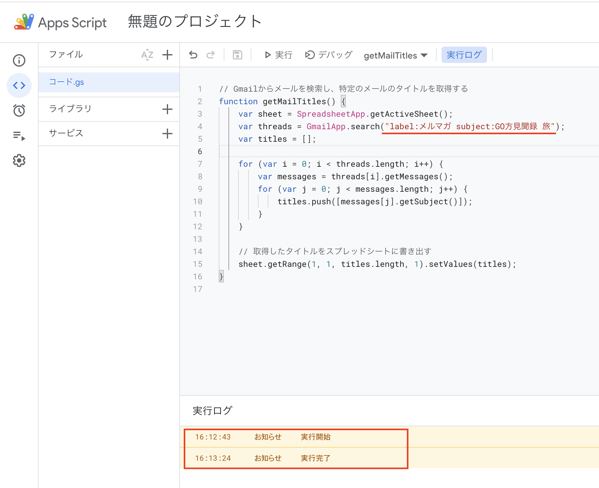Select the Editor code icon in sidebar

click(x=19, y=85)
